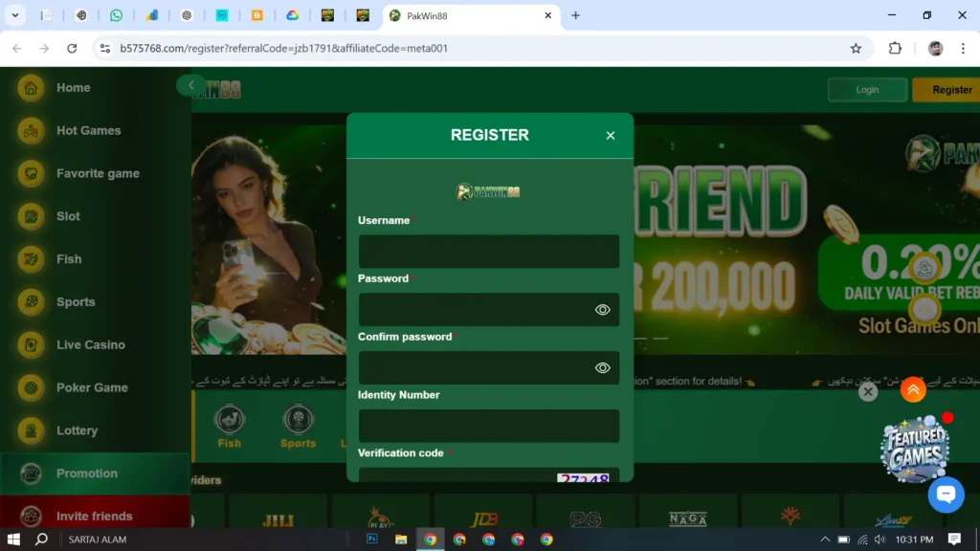Dismiss the Featured Games floating widget
Screen dimensions: 980x551
point(867,391)
